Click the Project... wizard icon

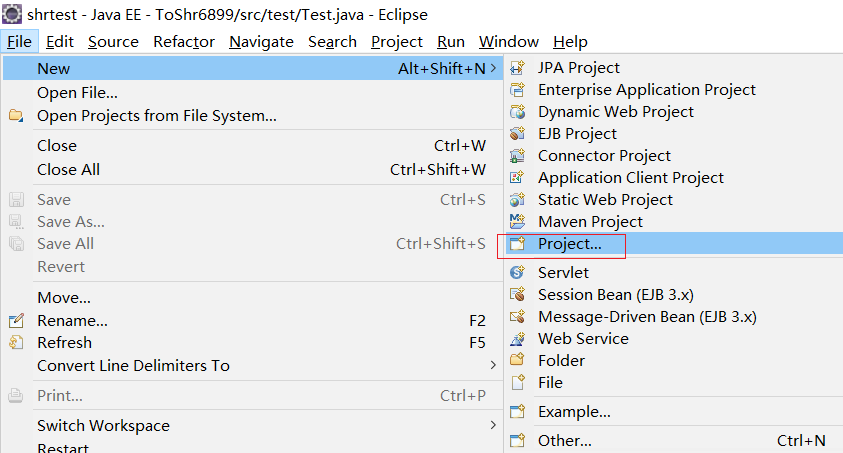(x=517, y=244)
